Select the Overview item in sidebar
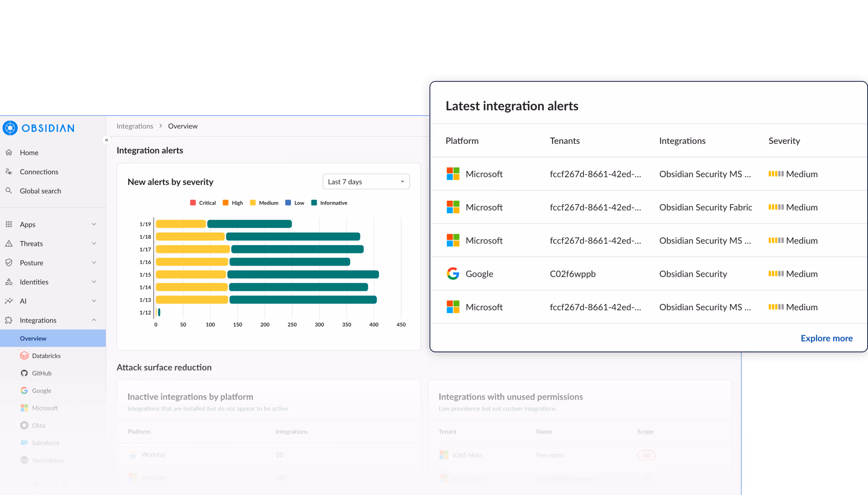The image size is (868, 495). click(x=33, y=339)
